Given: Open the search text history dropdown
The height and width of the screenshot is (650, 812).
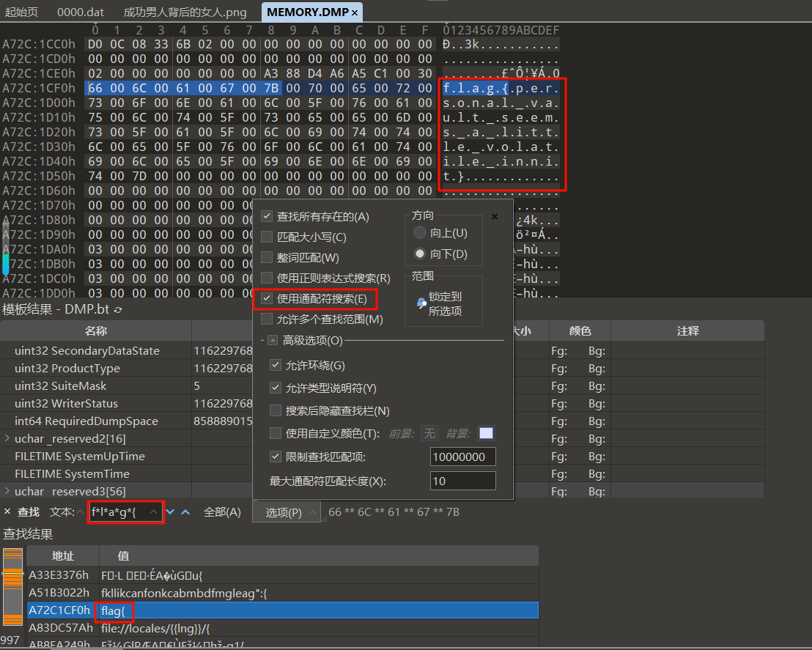Looking at the screenshot, I should tap(153, 512).
